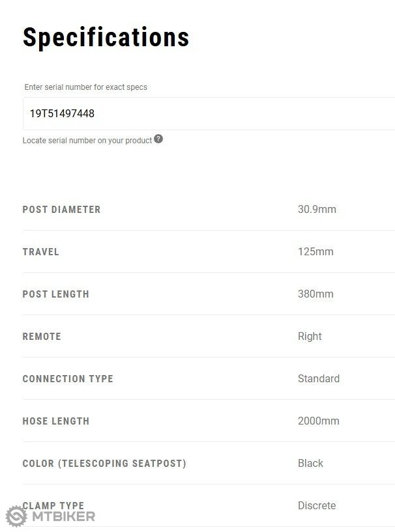
Task: Click the CONNECTION TYPE label
Action: click(x=68, y=378)
